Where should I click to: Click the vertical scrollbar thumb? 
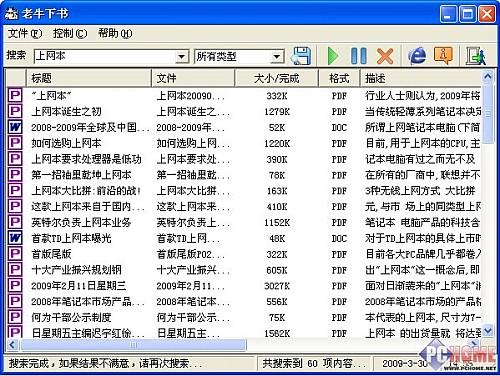pyautogui.click(x=487, y=114)
